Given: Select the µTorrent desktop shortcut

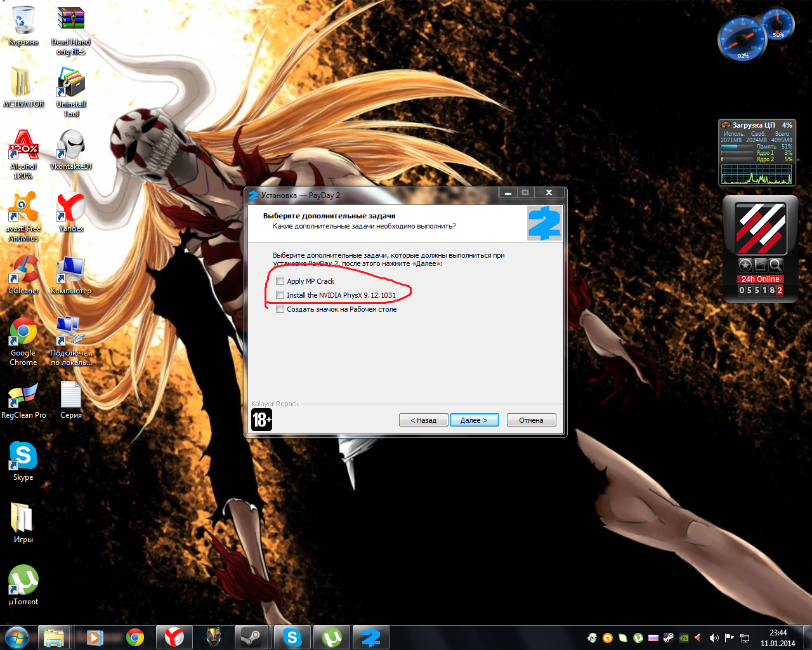Looking at the screenshot, I should (x=23, y=585).
